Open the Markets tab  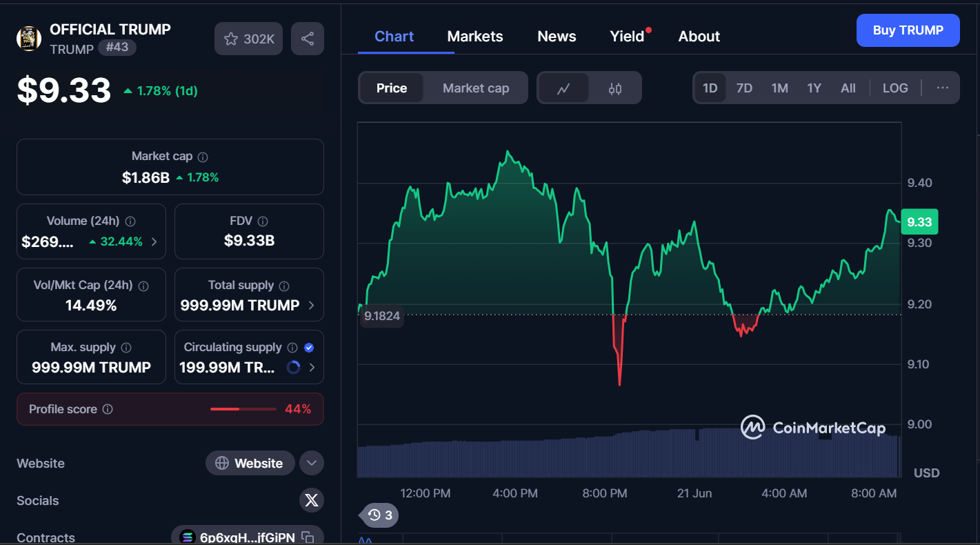(475, 37)
